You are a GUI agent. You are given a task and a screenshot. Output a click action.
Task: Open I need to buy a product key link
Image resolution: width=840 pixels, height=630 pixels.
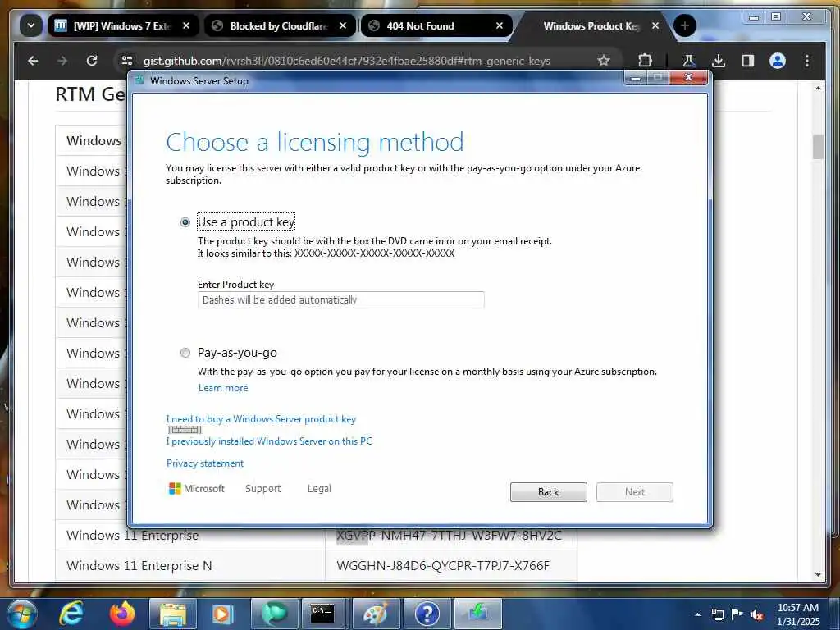(x=261, y=419)
